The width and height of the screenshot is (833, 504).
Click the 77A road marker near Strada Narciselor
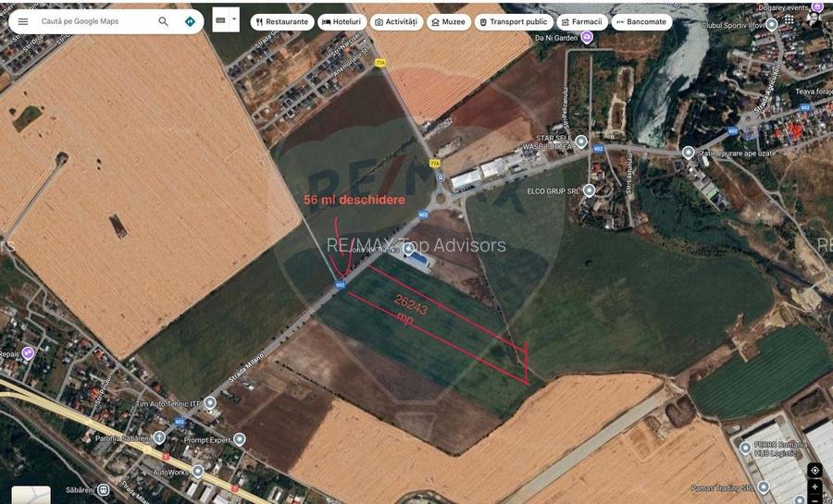379,63
